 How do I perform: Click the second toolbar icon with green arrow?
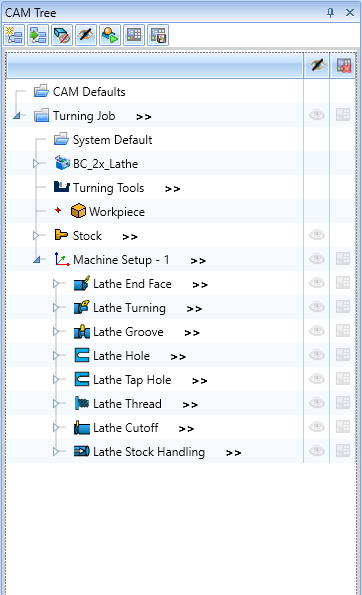click(x=38, y=35)
